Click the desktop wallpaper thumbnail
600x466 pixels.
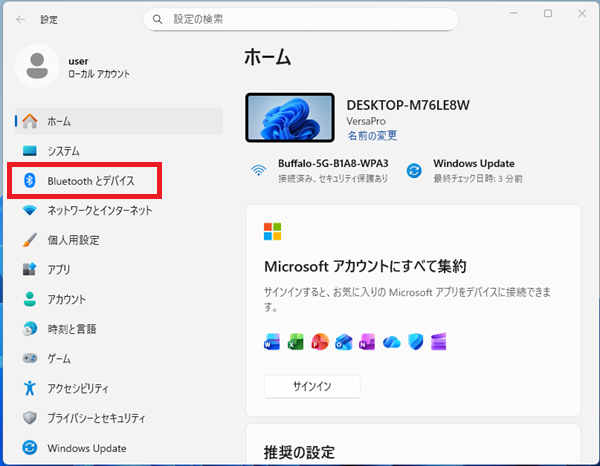[290, 117]
